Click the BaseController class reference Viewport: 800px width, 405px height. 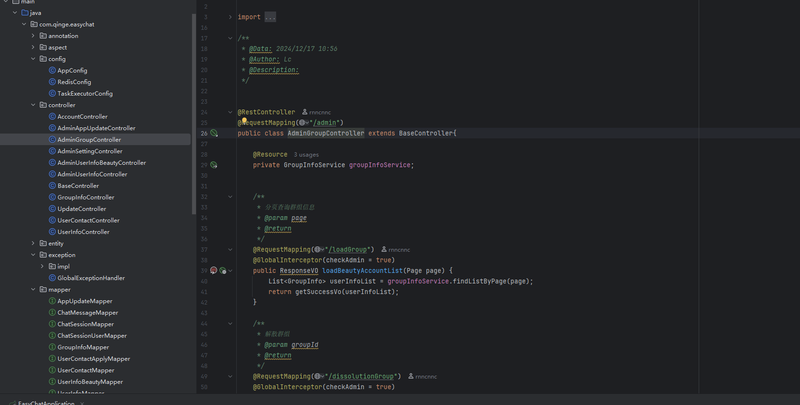pos(425,133)
